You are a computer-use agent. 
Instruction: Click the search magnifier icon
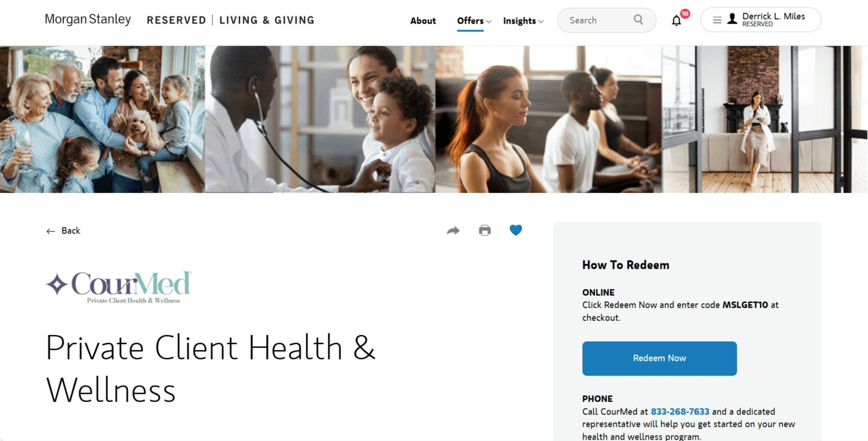point(638,20)
